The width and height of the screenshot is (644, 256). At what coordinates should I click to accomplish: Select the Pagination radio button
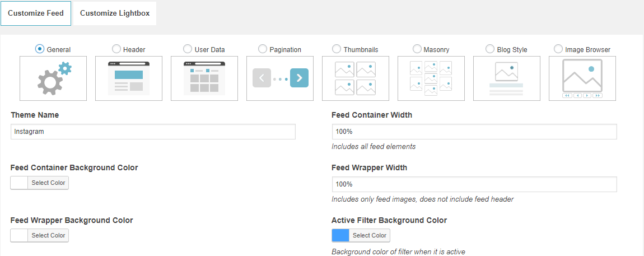[263, 49]
